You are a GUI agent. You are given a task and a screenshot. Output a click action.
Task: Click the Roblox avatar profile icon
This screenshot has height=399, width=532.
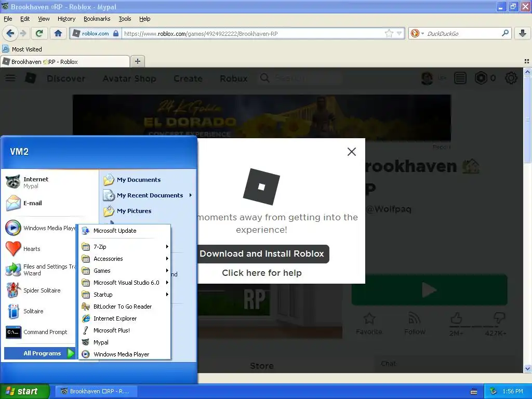(x=427, y=78)
